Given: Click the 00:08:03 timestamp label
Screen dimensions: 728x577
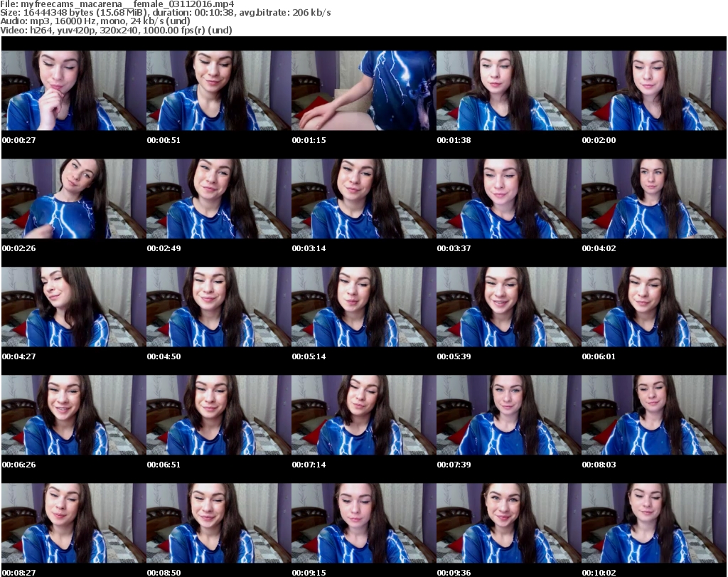Looking at the screenshot, I should 599,465.
